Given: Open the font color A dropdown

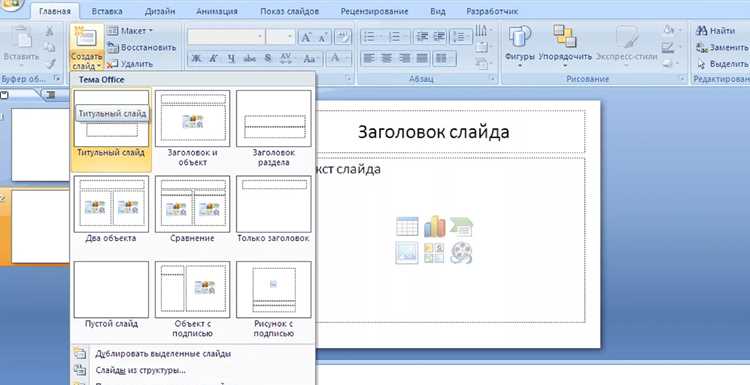Looking at the screenshot, I should click(x=339, y=58).
